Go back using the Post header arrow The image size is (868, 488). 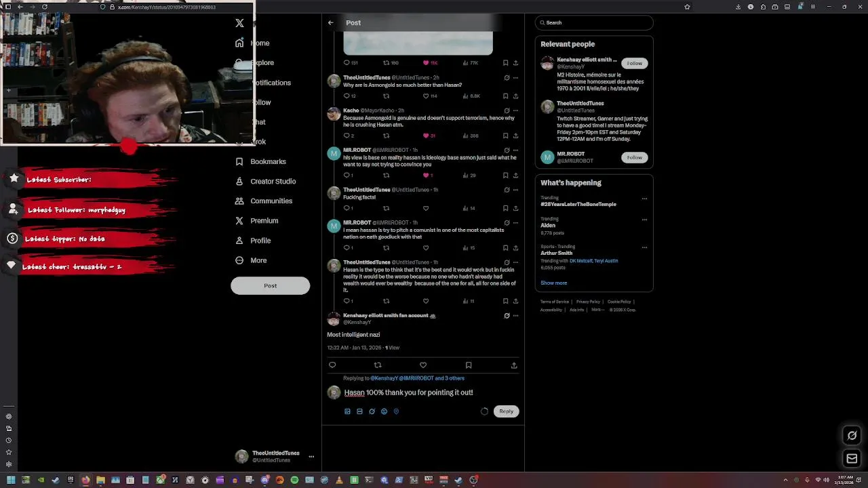click(x=331, y=22)
